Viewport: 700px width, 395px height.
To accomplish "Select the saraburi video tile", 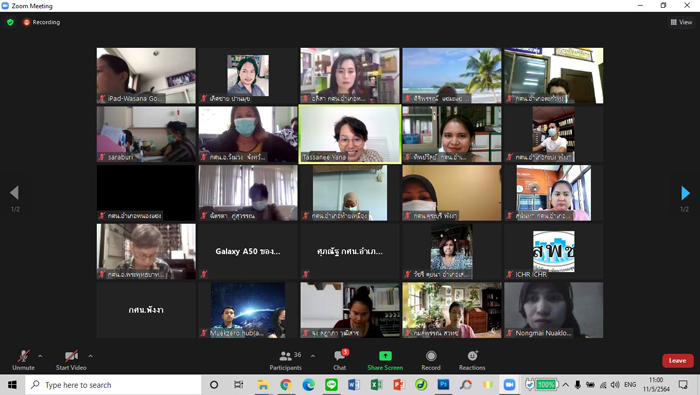I will point(146,134).
